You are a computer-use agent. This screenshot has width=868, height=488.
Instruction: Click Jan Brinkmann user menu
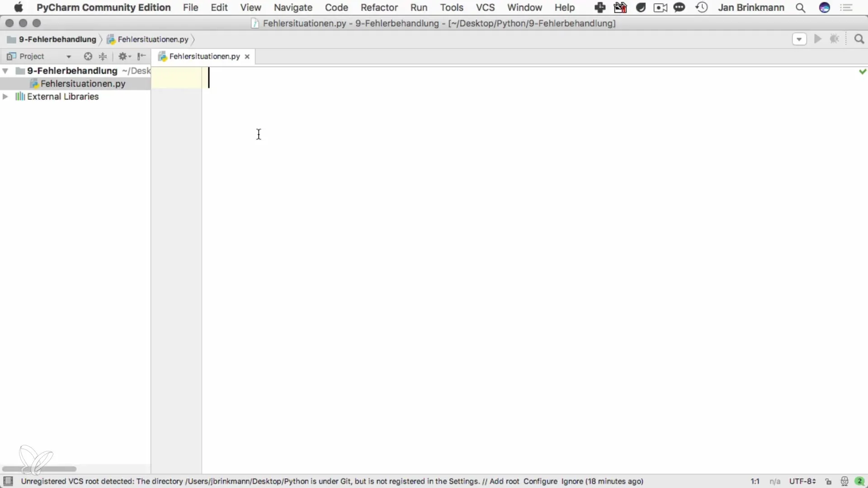pos(751,8)
